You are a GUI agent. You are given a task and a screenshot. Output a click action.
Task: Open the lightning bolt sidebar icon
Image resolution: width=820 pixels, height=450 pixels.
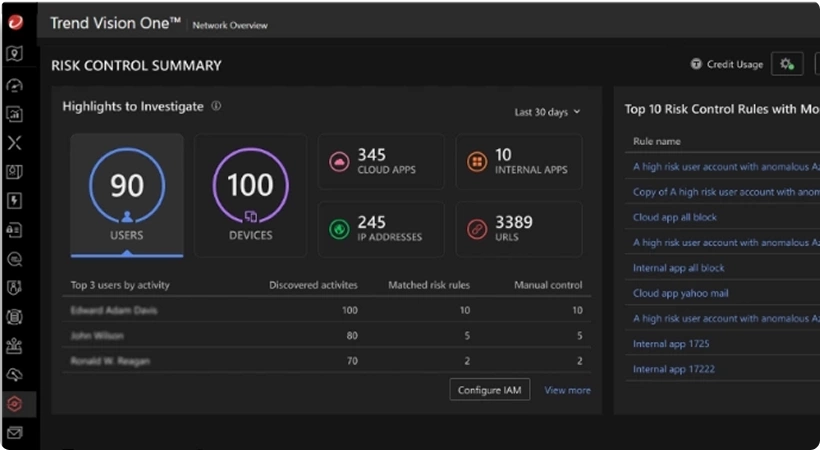click(x=15, y=200)
